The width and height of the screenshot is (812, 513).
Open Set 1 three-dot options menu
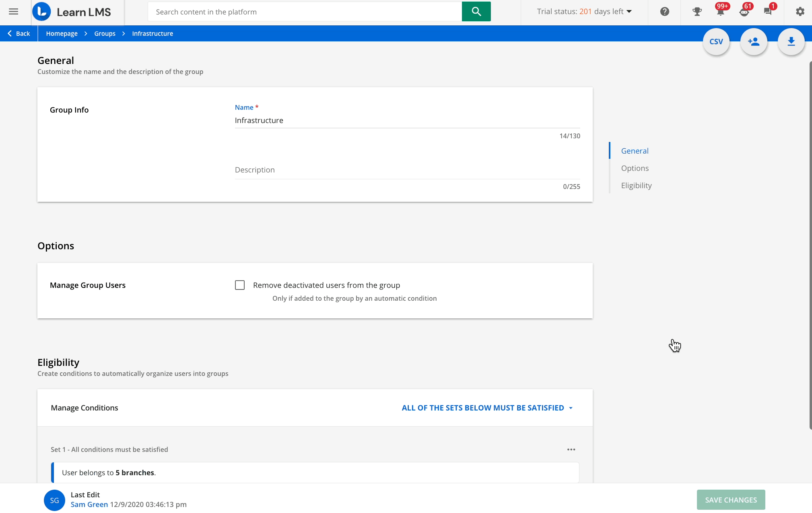tap(571, 449)
